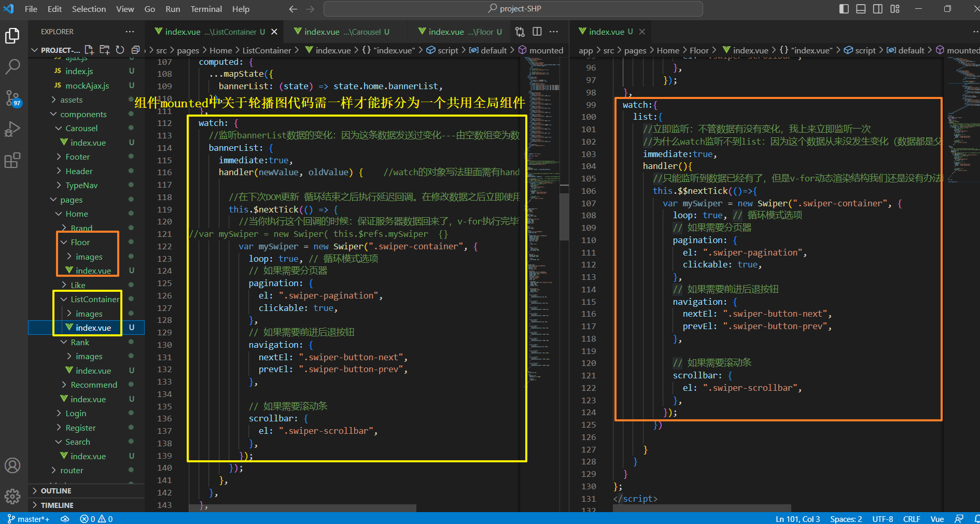
Task: Expand the Carousel folder
Action: point(81,128)
